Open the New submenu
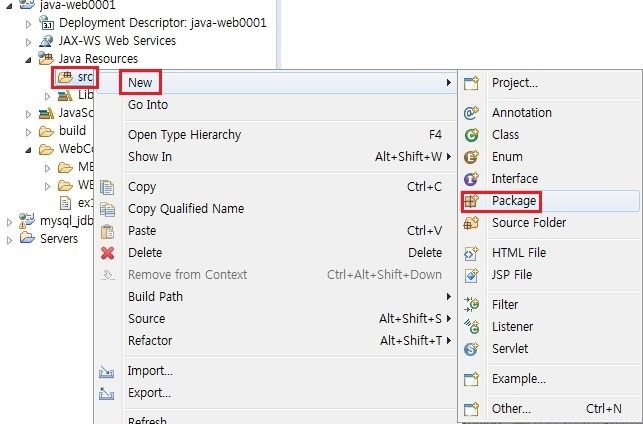 click(x=275, y=83)
